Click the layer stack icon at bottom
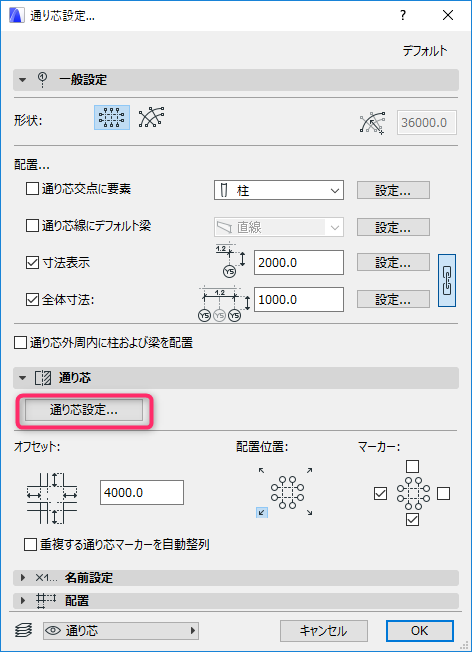This screenshot has width=472, height=652. pos(23,630)
